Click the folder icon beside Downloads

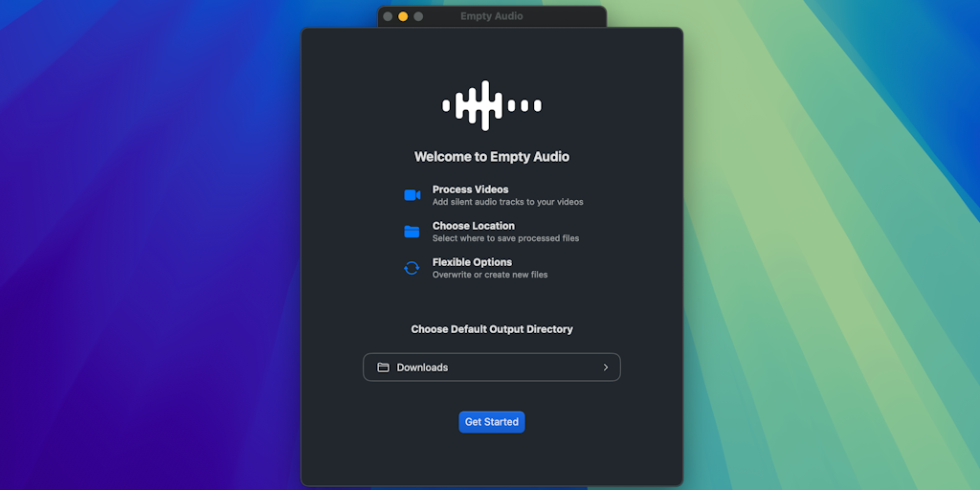(383, 367)
